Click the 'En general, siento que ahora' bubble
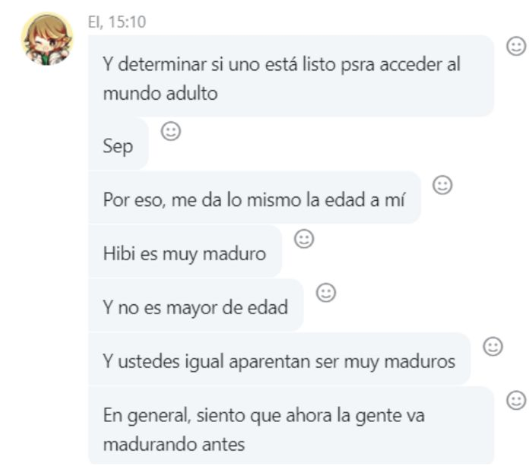 click(x=291, y=426)
